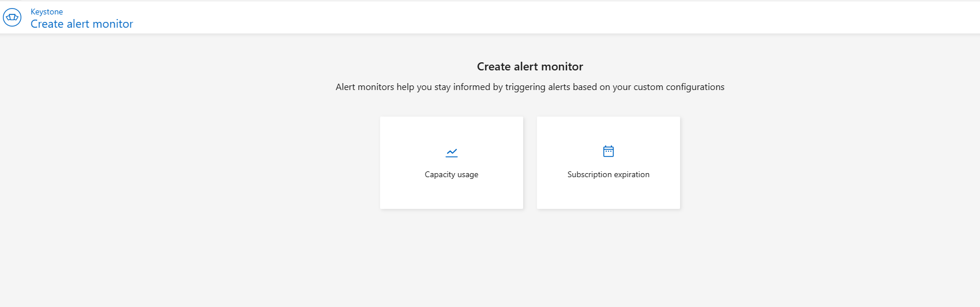Image resolution: width=980 pixels, height=307 pixels.
Task: Click the blue Create alert monitor header title
Action: coord(82,24)
